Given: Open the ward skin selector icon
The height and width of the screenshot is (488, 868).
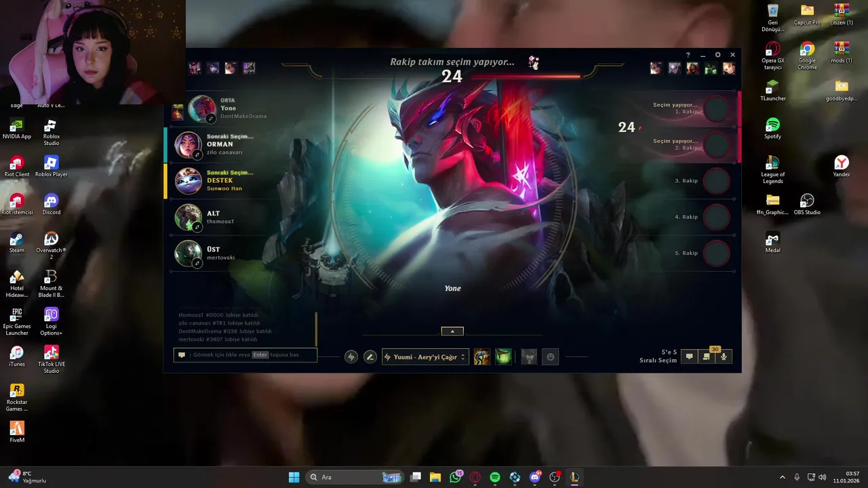Looking at the screenshot, I should tap(529, 357).
